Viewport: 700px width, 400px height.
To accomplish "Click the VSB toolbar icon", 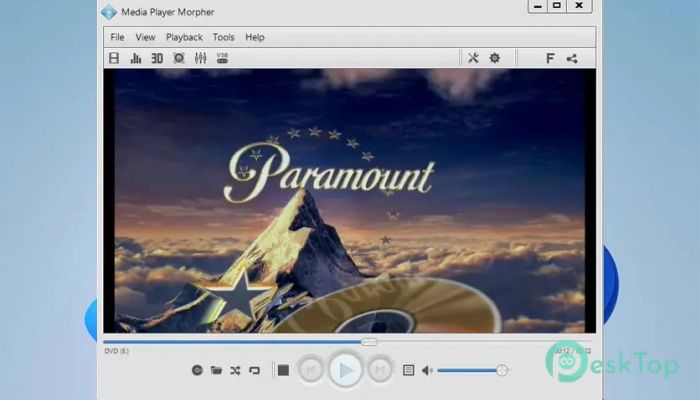I will coord(222,58).
